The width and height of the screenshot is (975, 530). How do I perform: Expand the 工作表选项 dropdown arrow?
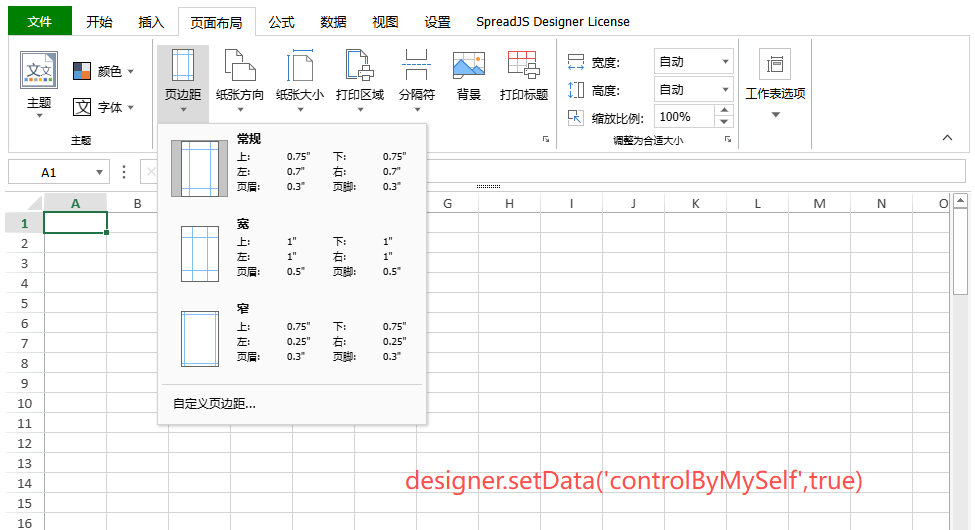coord(775,114)
